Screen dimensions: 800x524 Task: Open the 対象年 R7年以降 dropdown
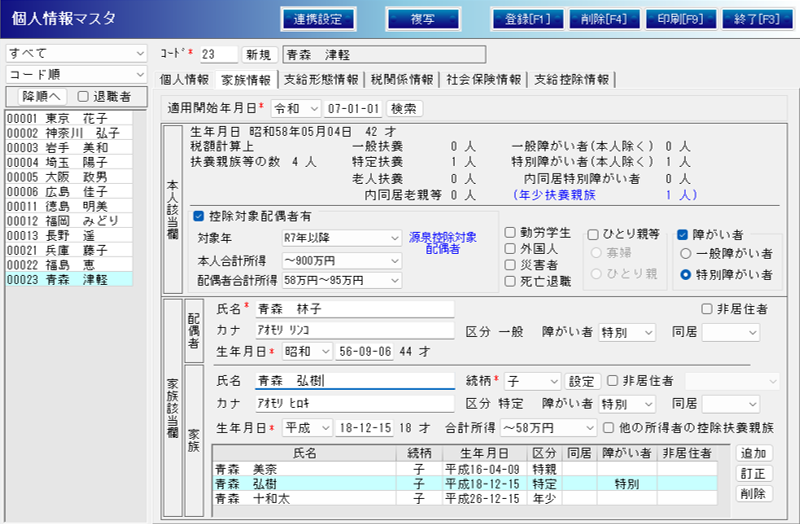[341, 238]
